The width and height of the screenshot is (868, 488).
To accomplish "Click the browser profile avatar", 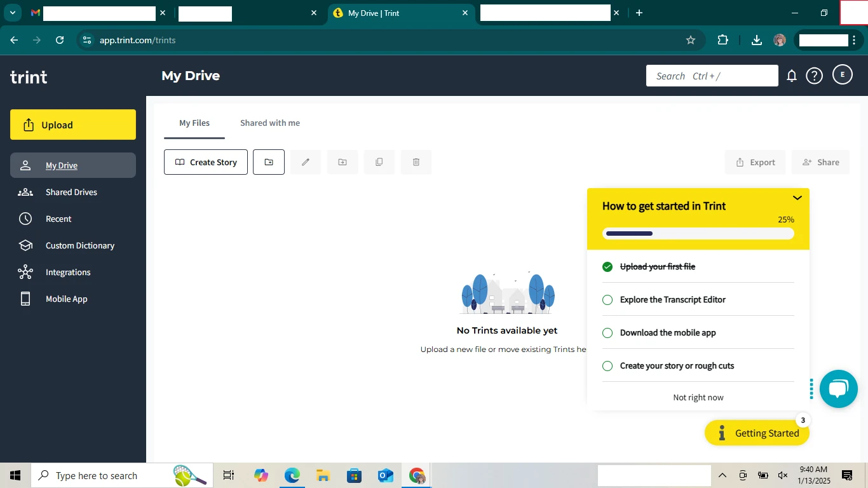I will click(780, 40).
